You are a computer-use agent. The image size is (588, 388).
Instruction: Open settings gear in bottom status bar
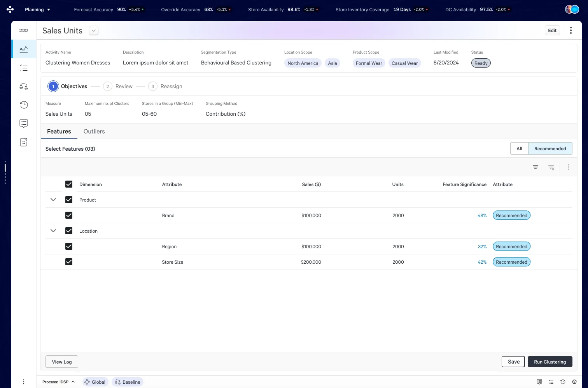(x=574, y=382)
